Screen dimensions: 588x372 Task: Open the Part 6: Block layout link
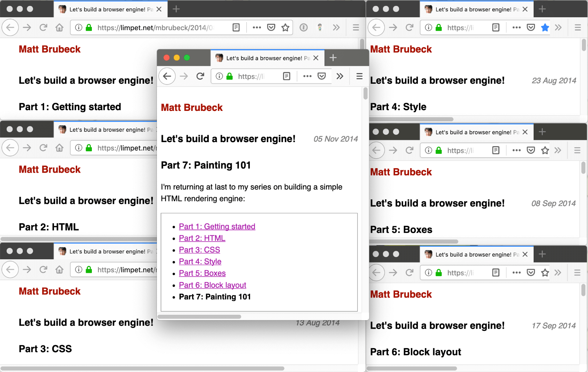pos(212,285)
